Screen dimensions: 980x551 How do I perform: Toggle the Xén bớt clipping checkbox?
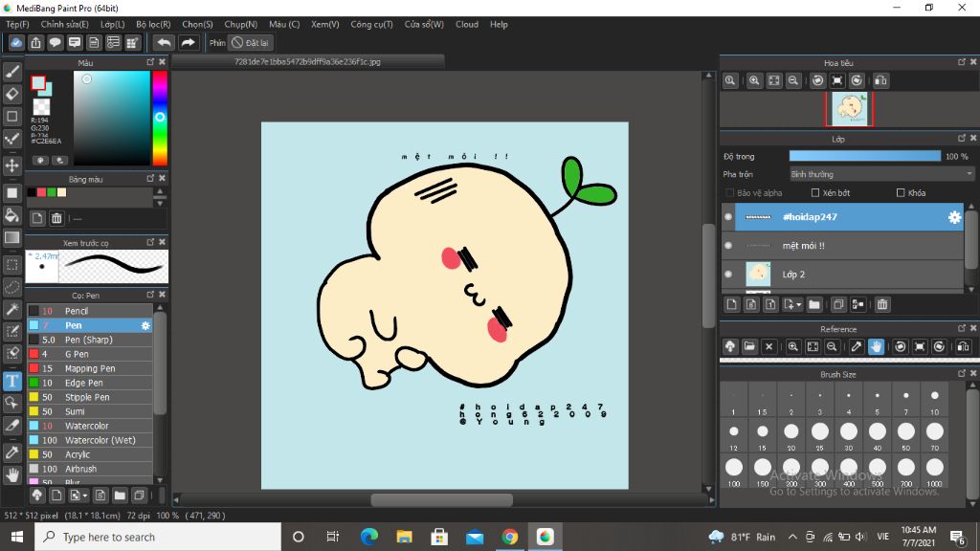click(x=815, y=193)
